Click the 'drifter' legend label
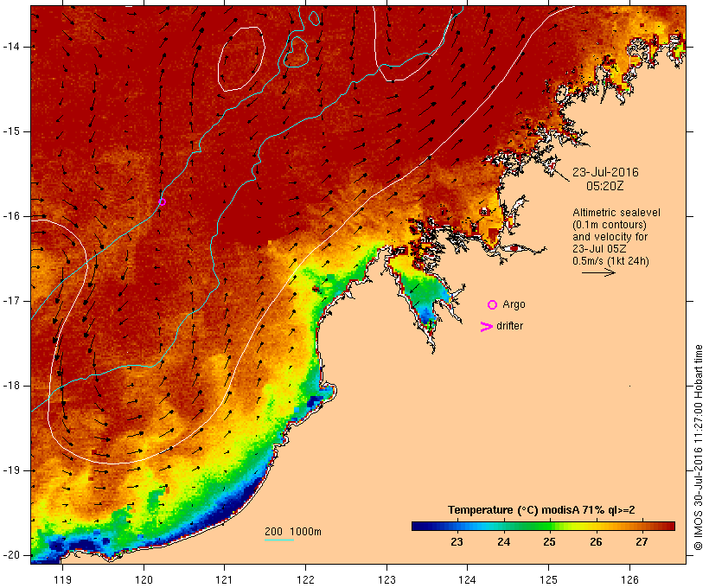The height and width of the screenshot is (588, 709). click(x=509, y=326)
